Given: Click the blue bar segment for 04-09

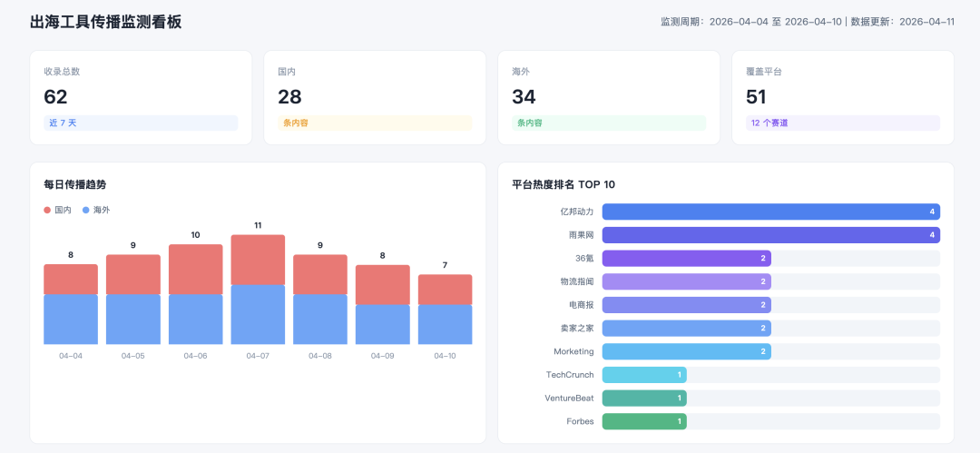Looking at the screenshot, I should (382, 324).
